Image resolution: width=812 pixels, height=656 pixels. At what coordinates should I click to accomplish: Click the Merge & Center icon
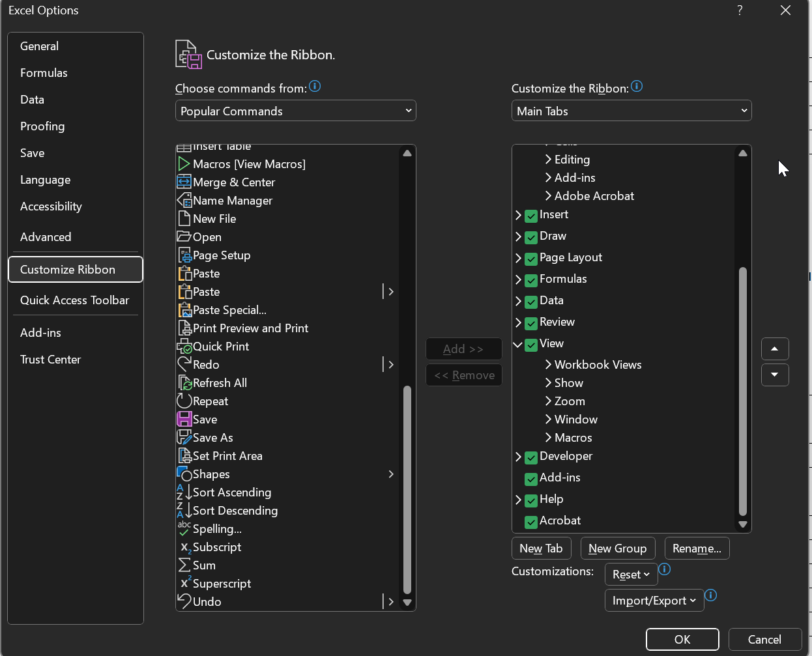coord(184,182)
